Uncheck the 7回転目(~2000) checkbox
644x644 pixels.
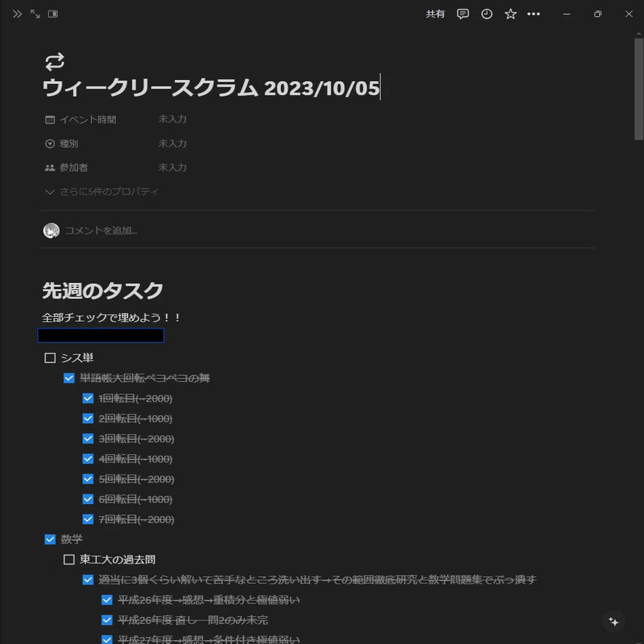click(x=88, y=519)
